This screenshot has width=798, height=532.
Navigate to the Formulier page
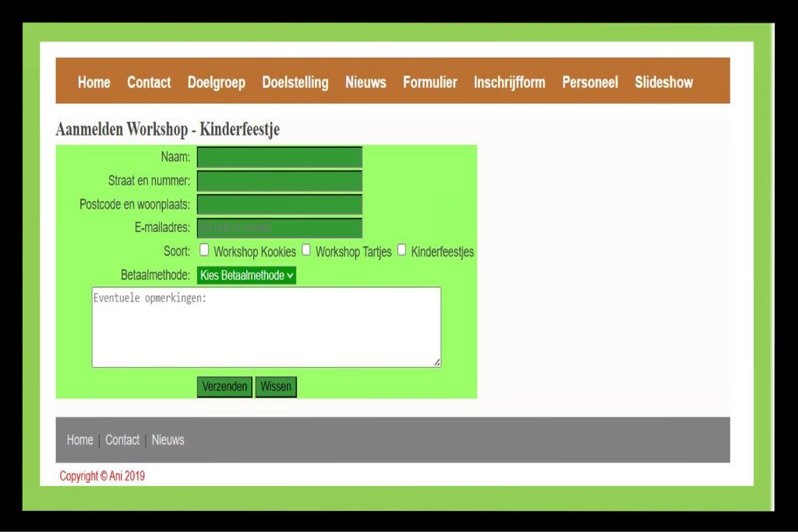click(x=429, y=83)
